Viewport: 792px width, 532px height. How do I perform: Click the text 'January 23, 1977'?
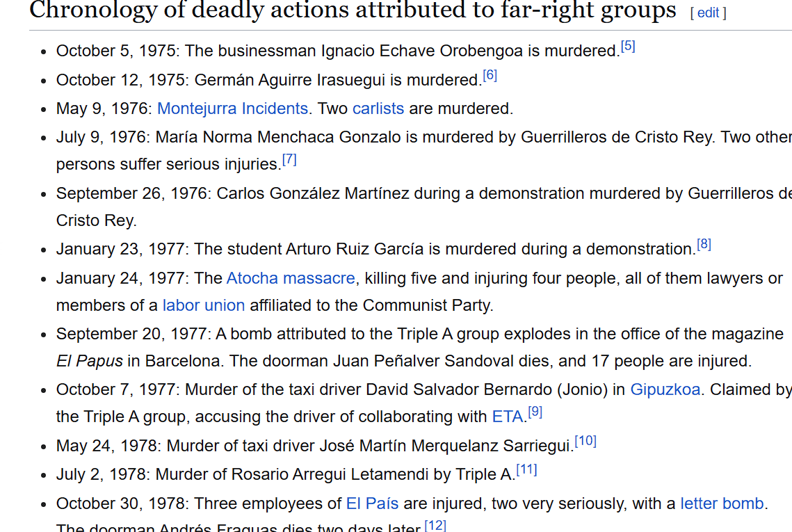click(120, 249)
